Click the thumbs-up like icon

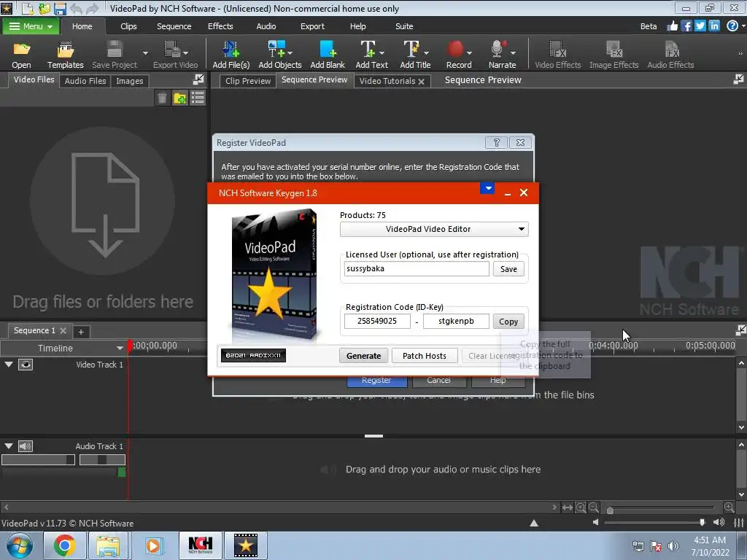(672, 26)
